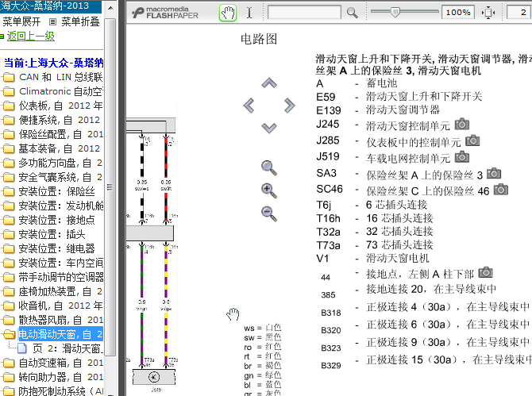
Task: Click the up navigation arrow
Action: coord(269,83)
